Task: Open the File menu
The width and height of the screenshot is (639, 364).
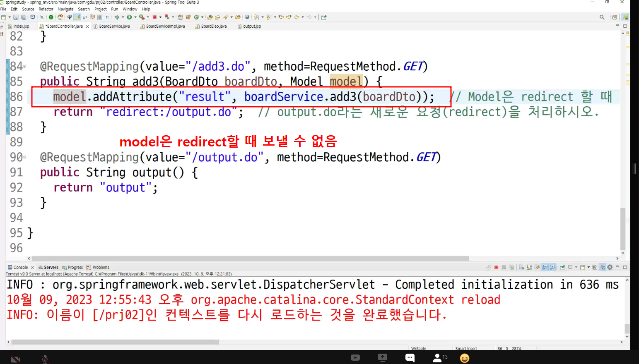Action: pyautogui.click(x=3, y=9)
